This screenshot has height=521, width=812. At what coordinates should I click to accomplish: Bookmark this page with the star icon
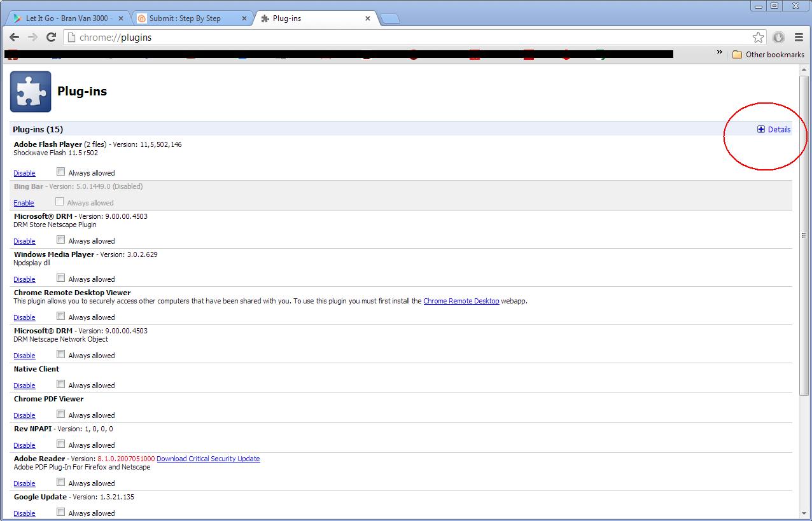click(758, 38)
